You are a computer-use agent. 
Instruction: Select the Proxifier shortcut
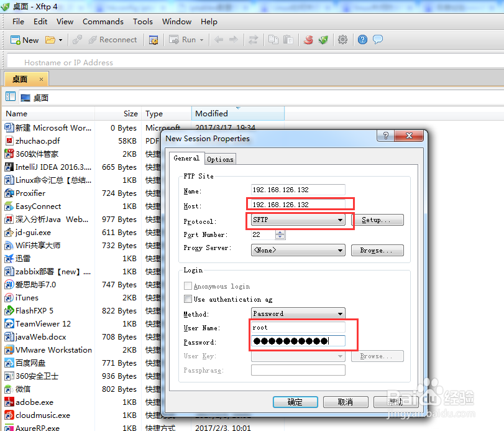pos(30,193)
